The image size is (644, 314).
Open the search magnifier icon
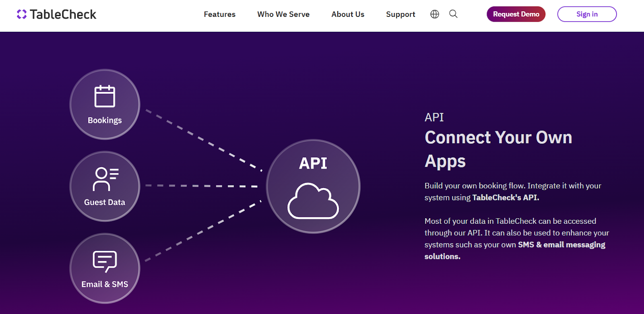pyautogui.click(x=453, y=14)
